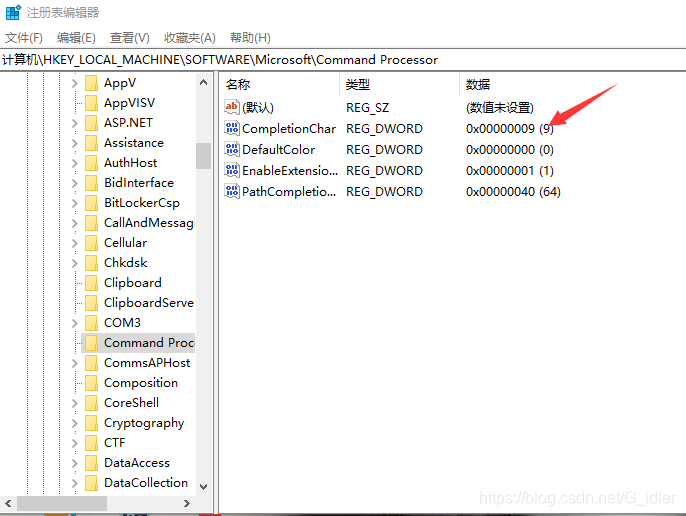Select the CompletionChar value name
The width and height of the screenshot is (686, 516).
click(x=289, y=129)
